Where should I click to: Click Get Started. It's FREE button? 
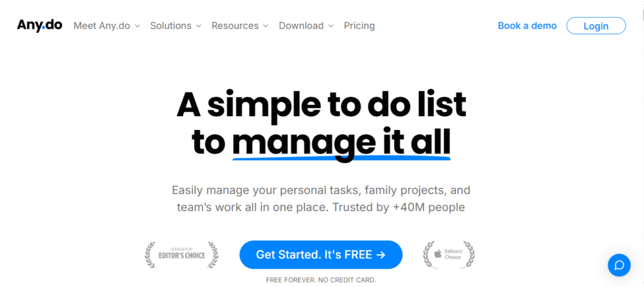(321, 254)
